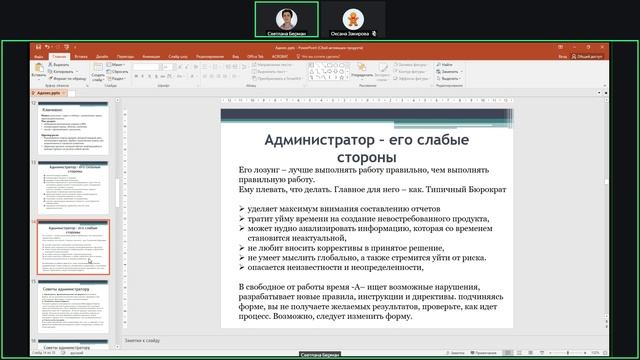
Task: Click the Sign in (Вход) link
Action: pos(562,56)
